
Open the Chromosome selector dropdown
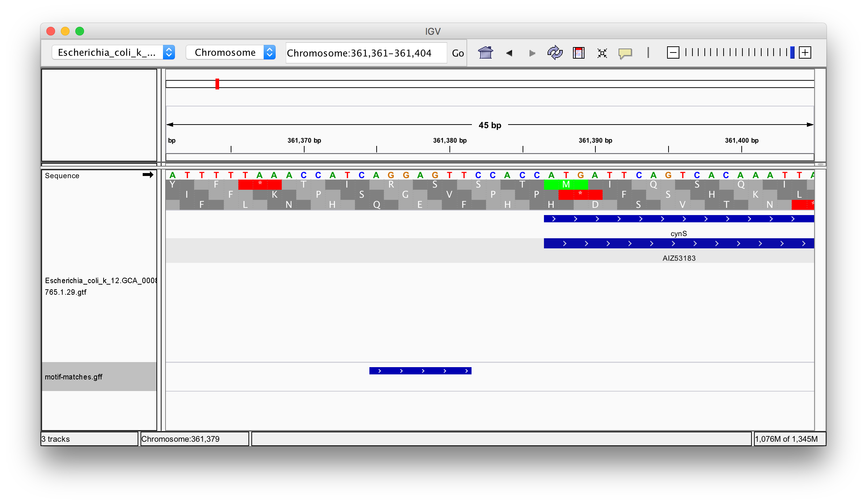pyautogui.click(x=231, y=52)
